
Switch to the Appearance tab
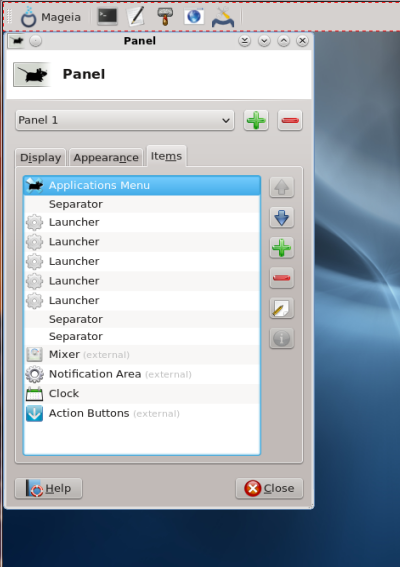(x=106, y=158)
